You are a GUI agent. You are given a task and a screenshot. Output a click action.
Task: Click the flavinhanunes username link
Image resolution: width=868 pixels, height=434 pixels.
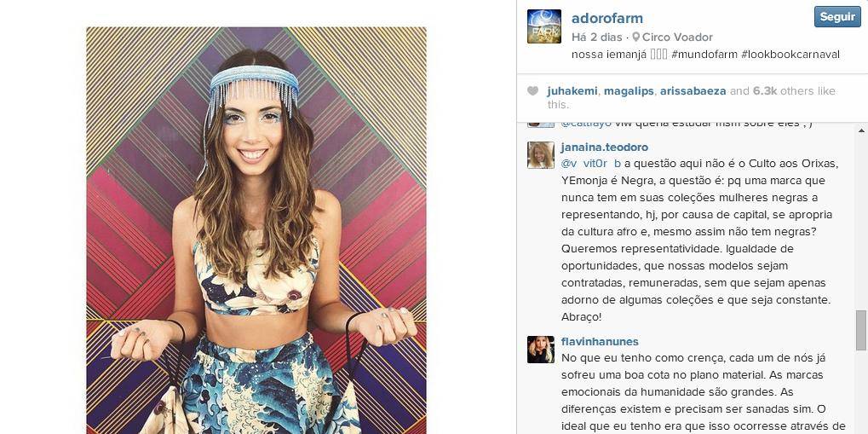click(x=600, y=341)
